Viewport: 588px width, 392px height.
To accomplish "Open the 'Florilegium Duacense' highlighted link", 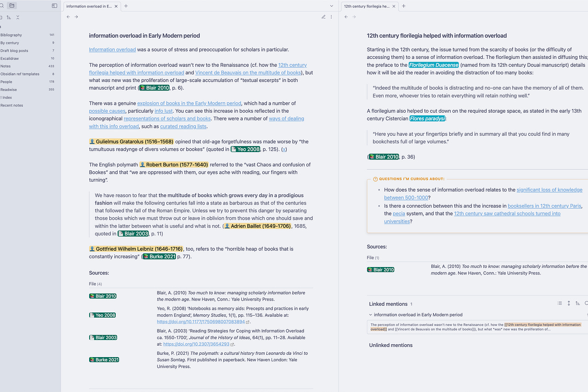I will [x=434, y=65].
